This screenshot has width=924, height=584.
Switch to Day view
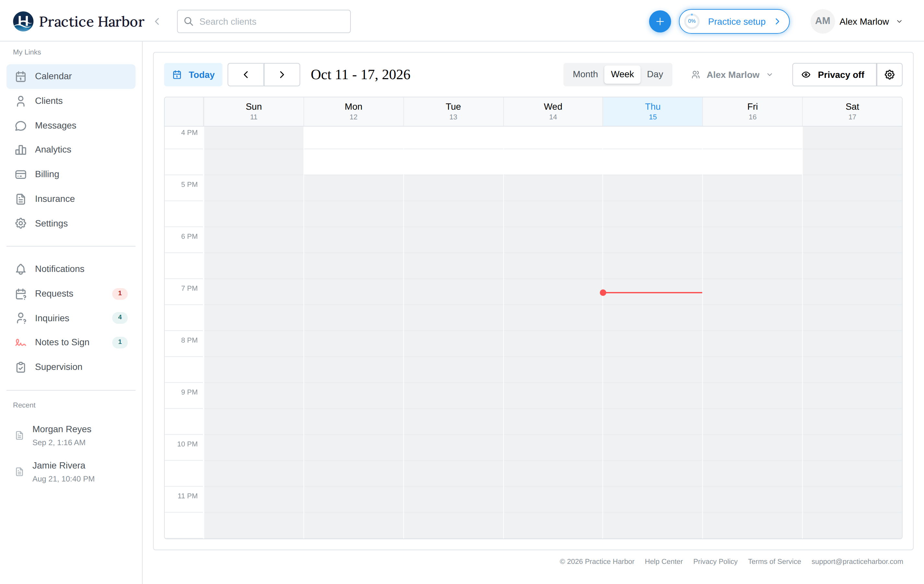(655, 74)
